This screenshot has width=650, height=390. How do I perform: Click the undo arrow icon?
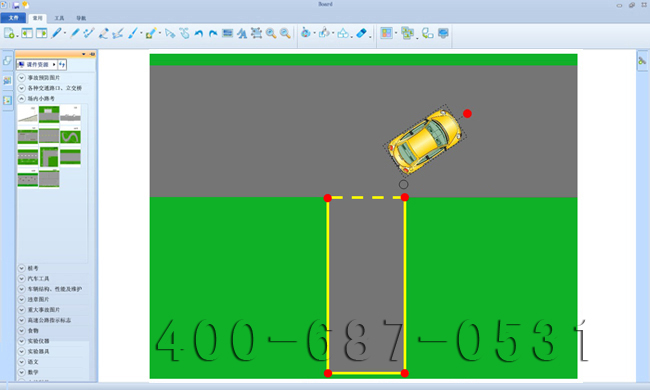(x=199, y=34)
